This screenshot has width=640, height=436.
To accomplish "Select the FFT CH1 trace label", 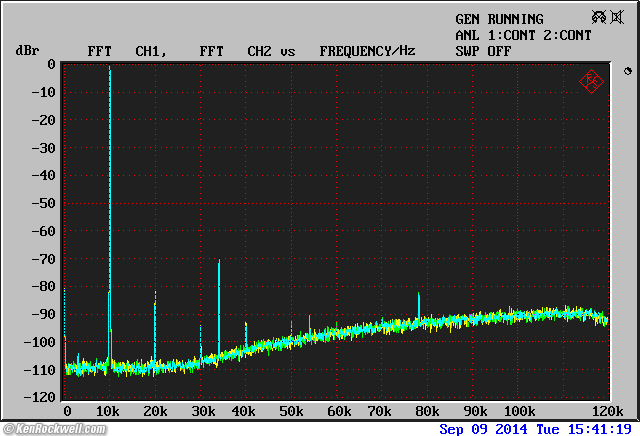I will click(125, 50).
